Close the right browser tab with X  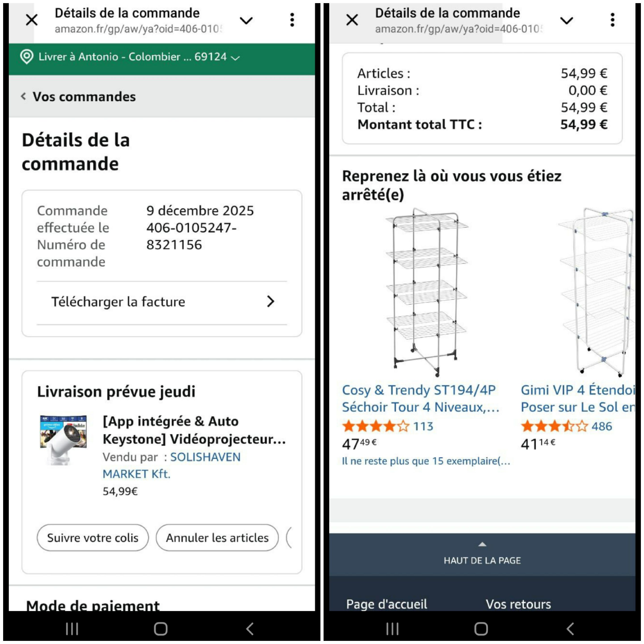(x=352, y=20)
